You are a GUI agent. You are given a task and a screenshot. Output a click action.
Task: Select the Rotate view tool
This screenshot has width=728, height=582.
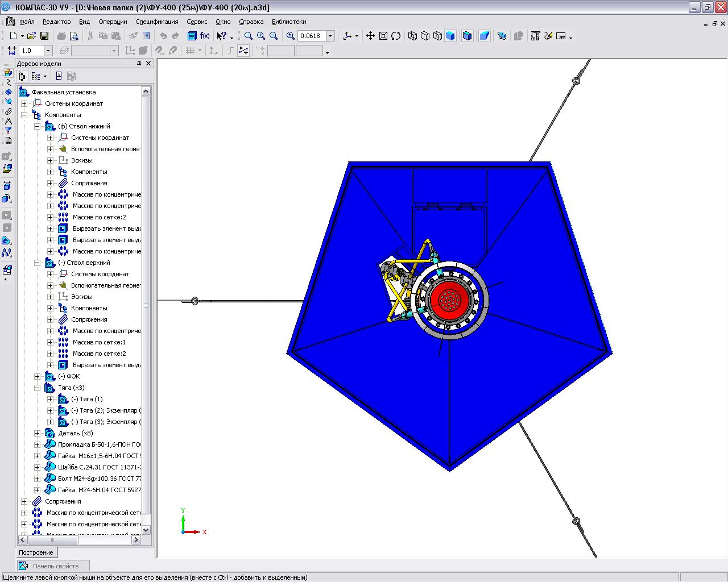(396, 36)
